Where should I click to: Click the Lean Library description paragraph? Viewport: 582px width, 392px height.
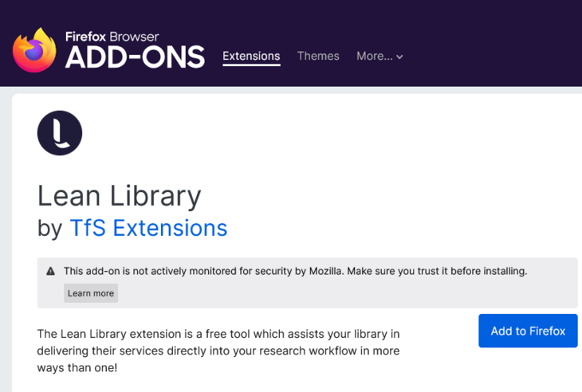pyautogui.click(x=218, y=351)
